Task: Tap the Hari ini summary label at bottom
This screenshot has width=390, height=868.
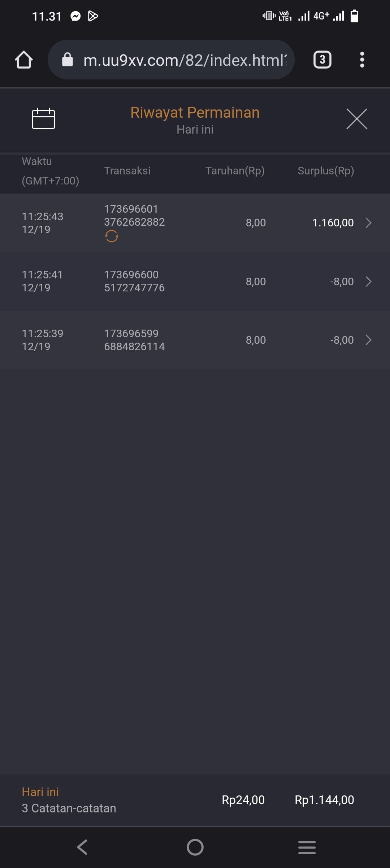Action: (x=40, y=792)
